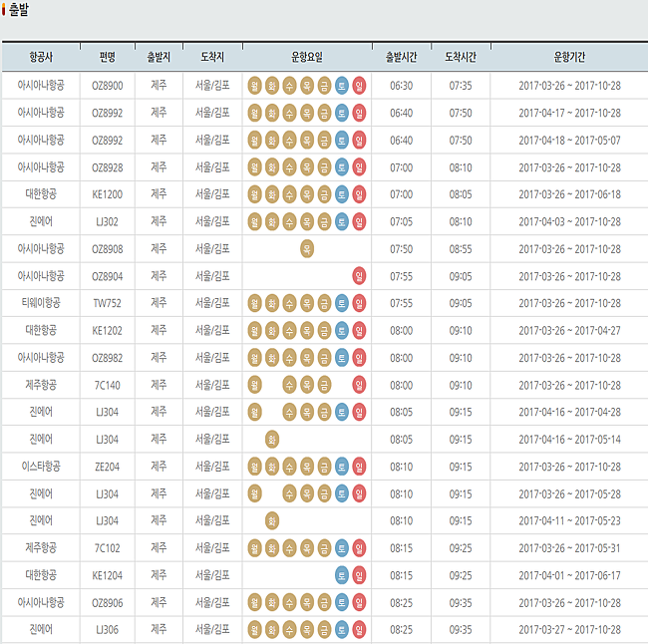Click Friday (금) icon in TW752 row

(324, 303)
